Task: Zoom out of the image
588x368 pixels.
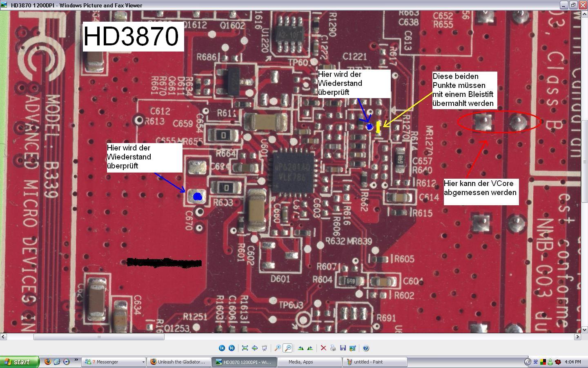Action: [x=287, y=348]
